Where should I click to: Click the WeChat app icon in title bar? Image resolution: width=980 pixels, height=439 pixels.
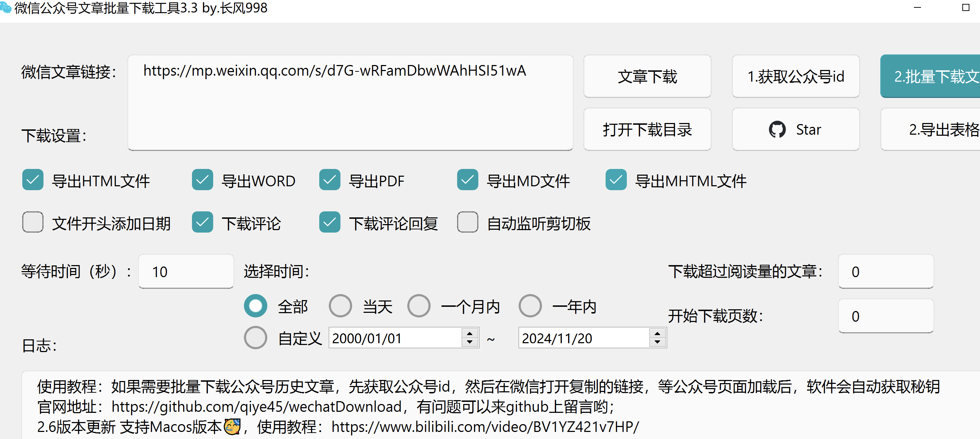pyautogui.click(x=5, y=7)
